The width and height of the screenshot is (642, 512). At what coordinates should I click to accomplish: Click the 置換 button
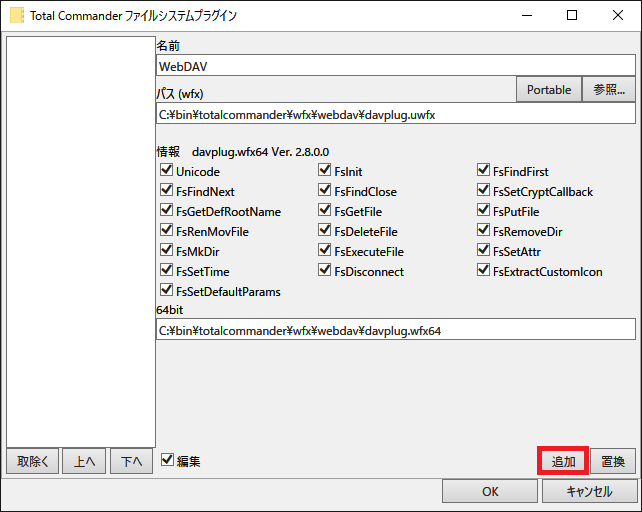[613, 461]
